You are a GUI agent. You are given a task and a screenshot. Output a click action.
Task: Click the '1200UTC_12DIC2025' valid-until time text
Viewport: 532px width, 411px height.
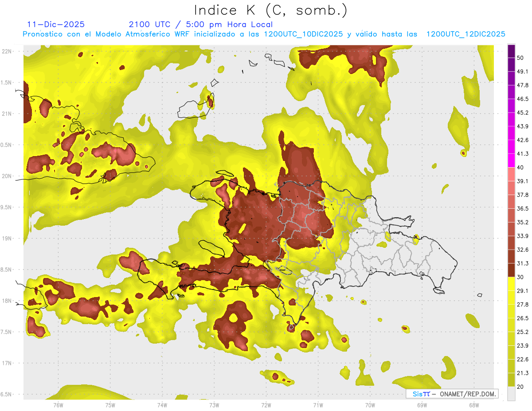pos(466,34)
